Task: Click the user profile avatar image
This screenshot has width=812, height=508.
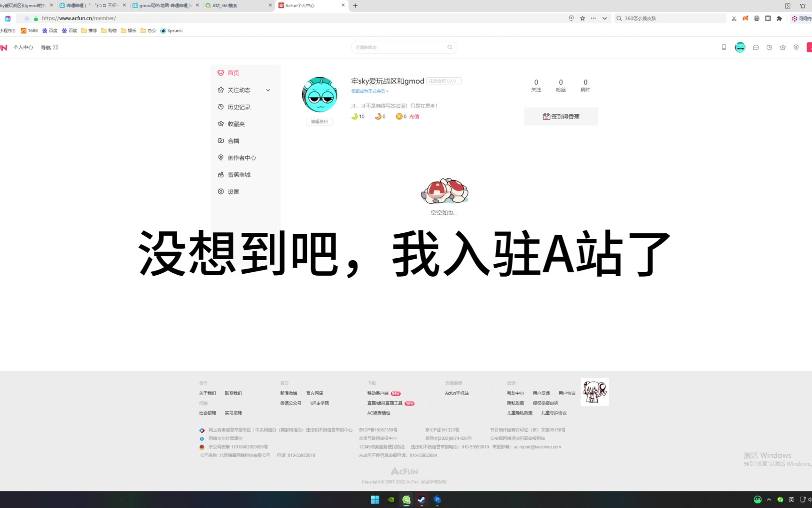Action: [320, 95]
